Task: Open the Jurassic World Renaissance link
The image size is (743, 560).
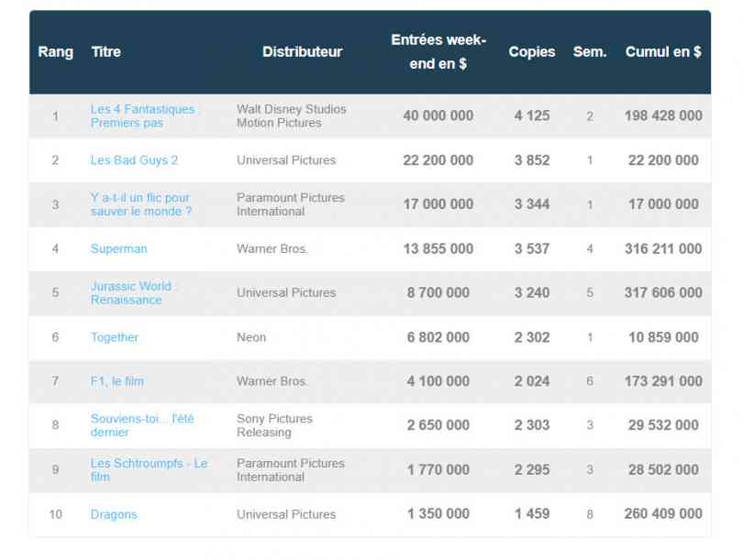Action: click(x=131, y=293)
